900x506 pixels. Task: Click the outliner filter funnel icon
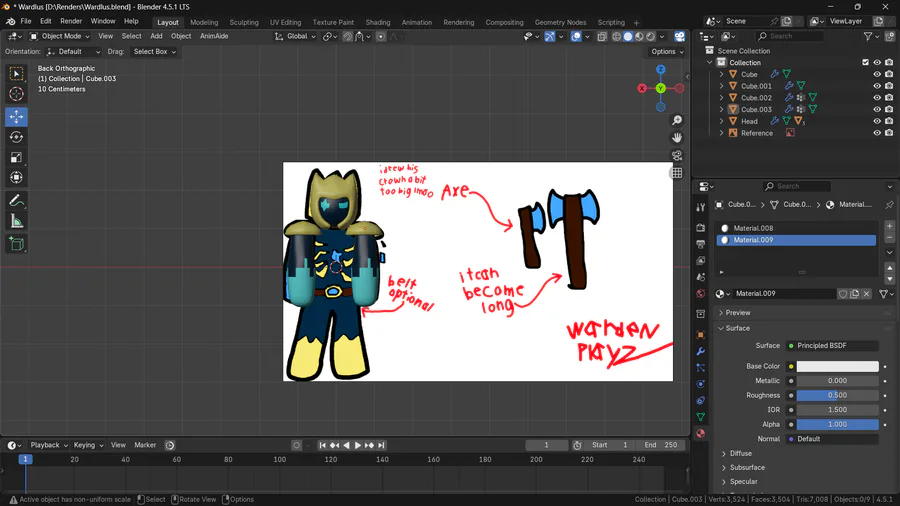[x=868, y=36]
